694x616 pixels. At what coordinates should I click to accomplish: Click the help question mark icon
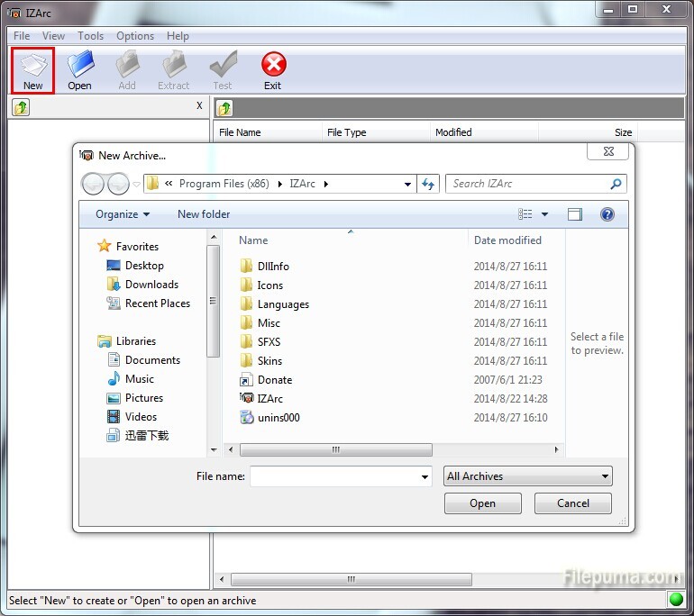point(607,214)
